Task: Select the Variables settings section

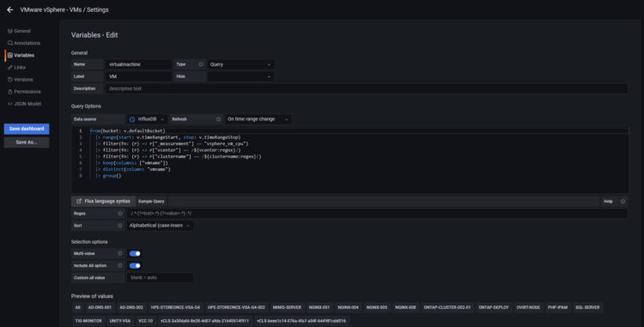Action: tap(21, 55)
